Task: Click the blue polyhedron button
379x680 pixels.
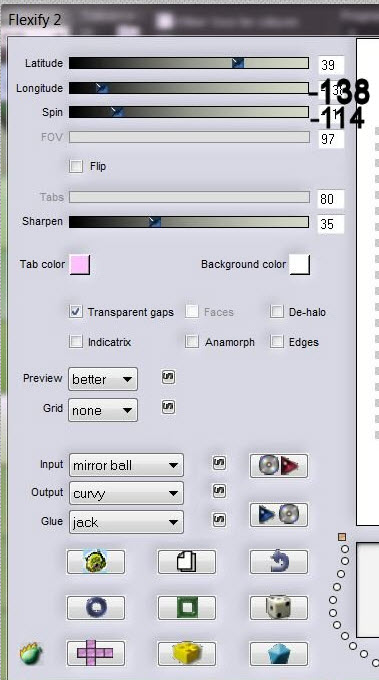Action: coord(279,654)
